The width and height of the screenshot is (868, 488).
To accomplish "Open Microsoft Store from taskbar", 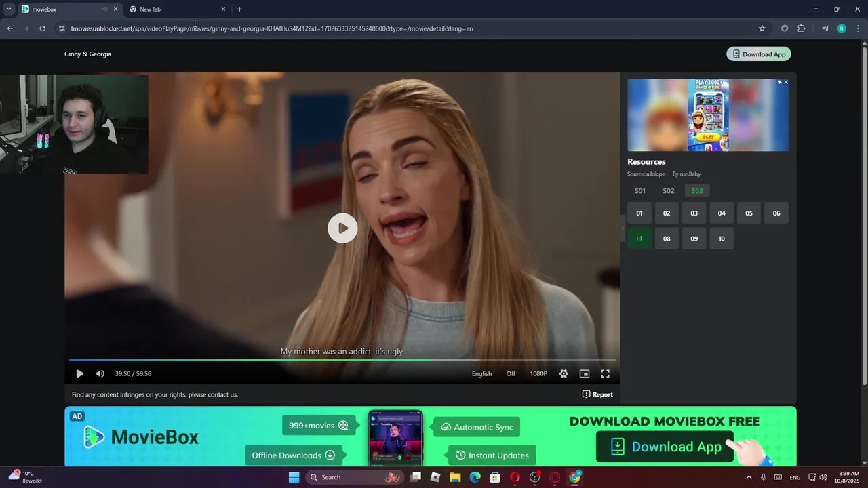I will (495, 477).
